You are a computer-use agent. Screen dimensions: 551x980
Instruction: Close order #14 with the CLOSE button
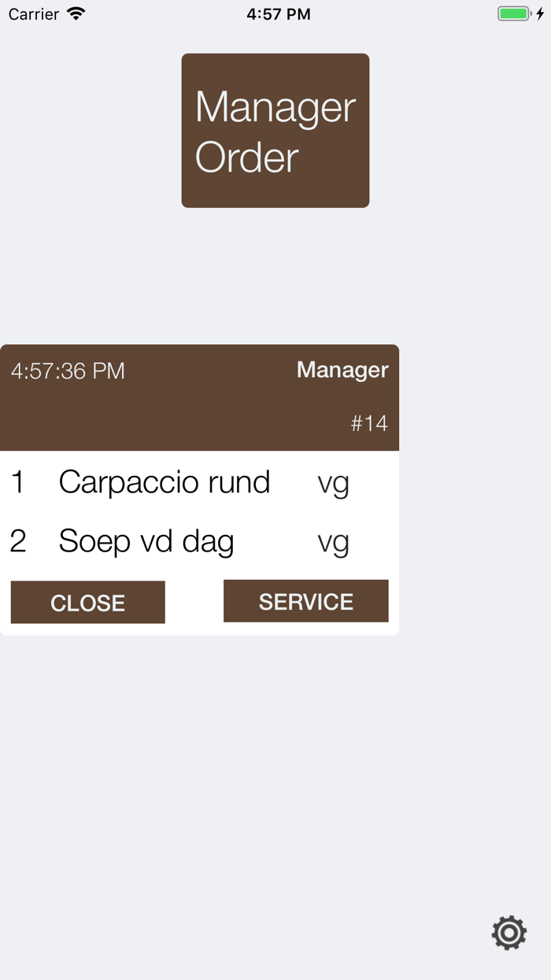coord(87,602)
